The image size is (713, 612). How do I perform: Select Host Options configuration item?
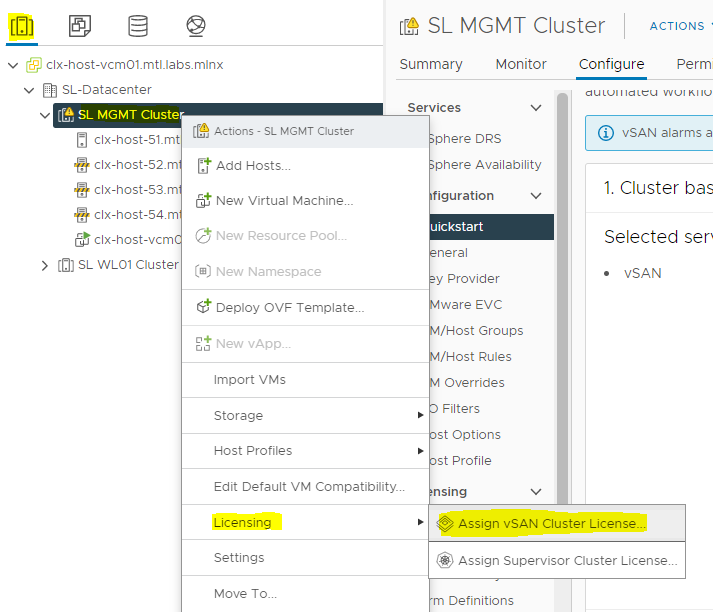point(465,435)
